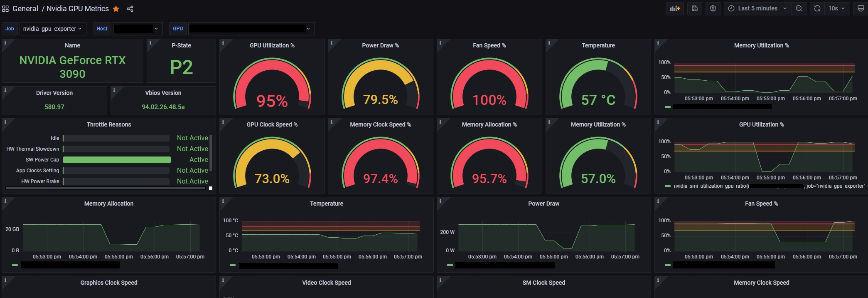The height and width of the screenshot is (298, 868).
Task: Click the info icon on the SM Clock Speed panel
Action: coord(440,280)
